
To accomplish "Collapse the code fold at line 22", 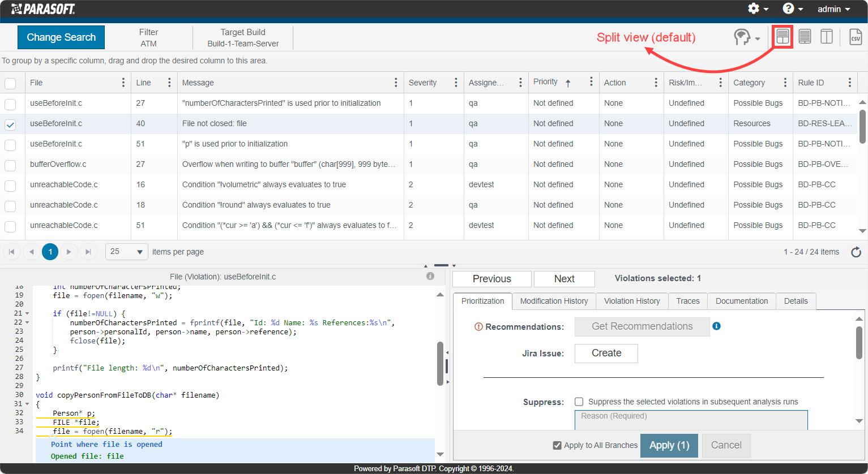I will pos(27,322).
